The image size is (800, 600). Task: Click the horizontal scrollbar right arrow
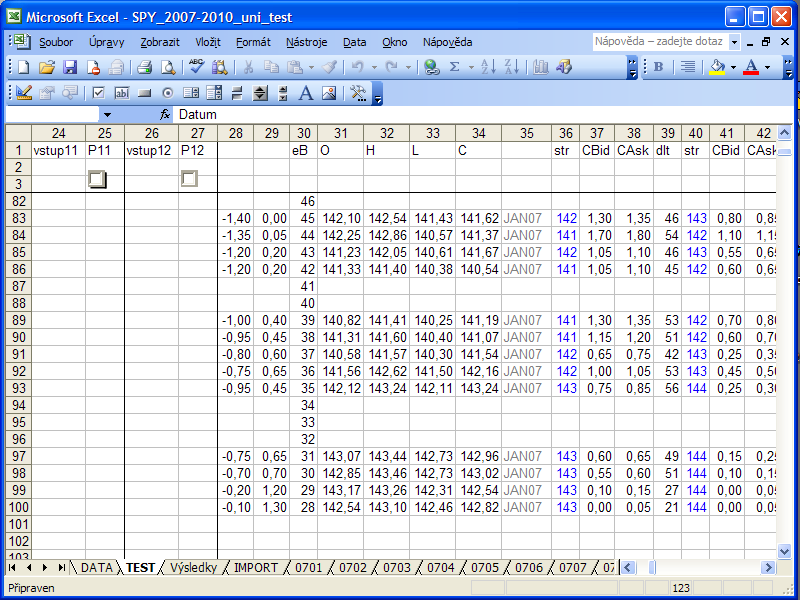tap(767, 567)
